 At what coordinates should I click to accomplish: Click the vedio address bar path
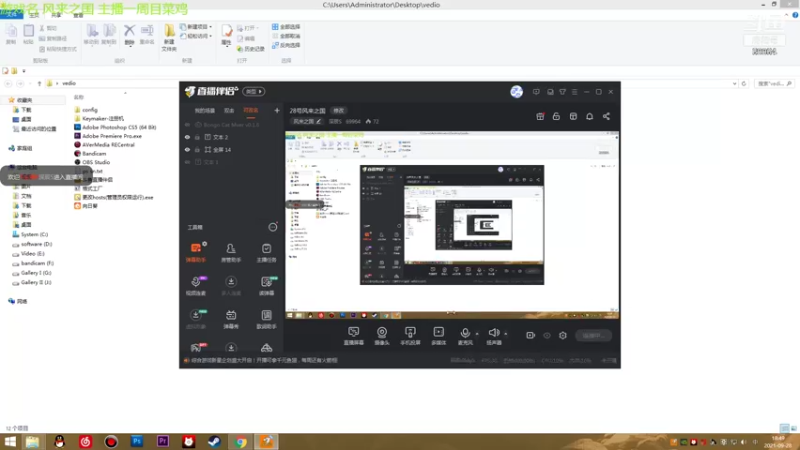(69, 83)
